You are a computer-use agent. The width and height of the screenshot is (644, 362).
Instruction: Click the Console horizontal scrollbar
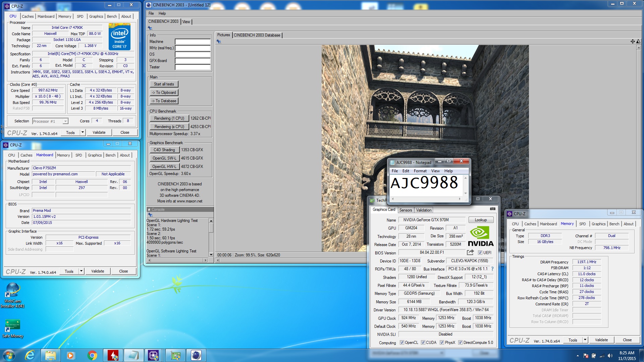177,260
